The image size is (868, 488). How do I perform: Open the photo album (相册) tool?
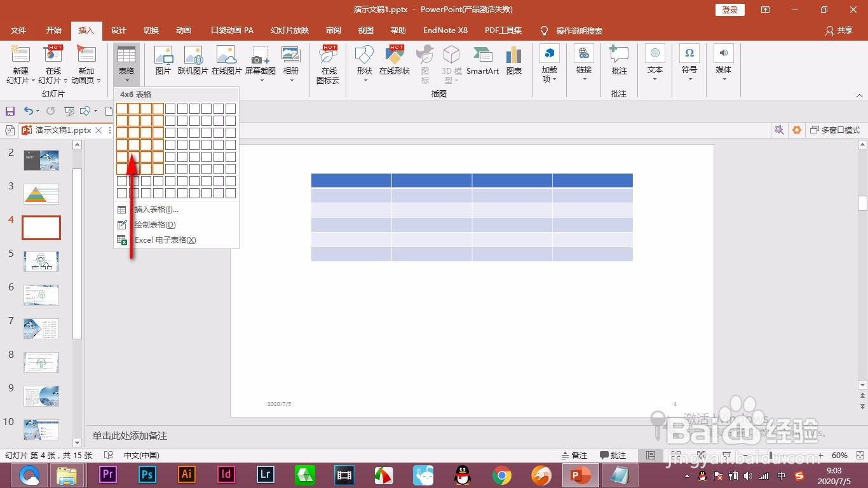point(291,64)
